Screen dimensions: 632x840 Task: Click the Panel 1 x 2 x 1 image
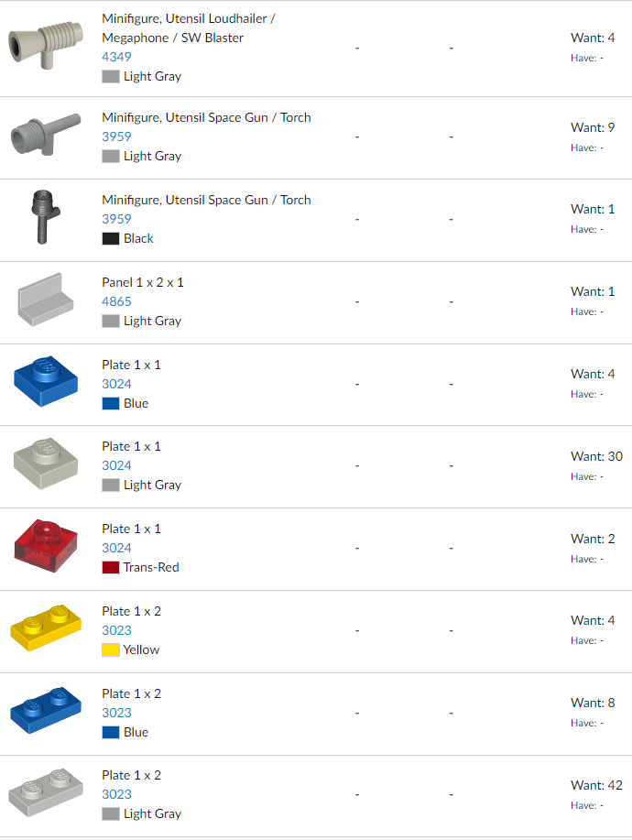(45, 299)
